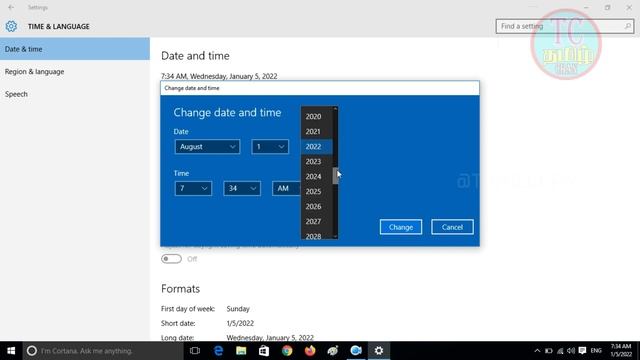Open the minute dropdown showing 34
640x360 pixels.
[x=242, y=188]
